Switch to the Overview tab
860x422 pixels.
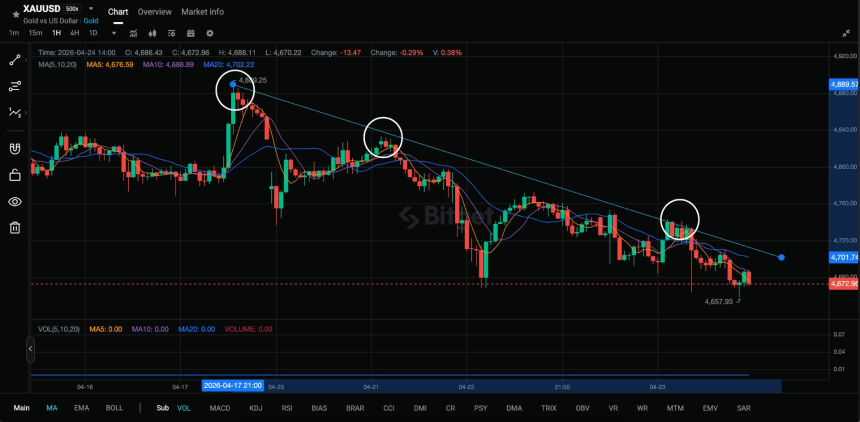(155, 12)
